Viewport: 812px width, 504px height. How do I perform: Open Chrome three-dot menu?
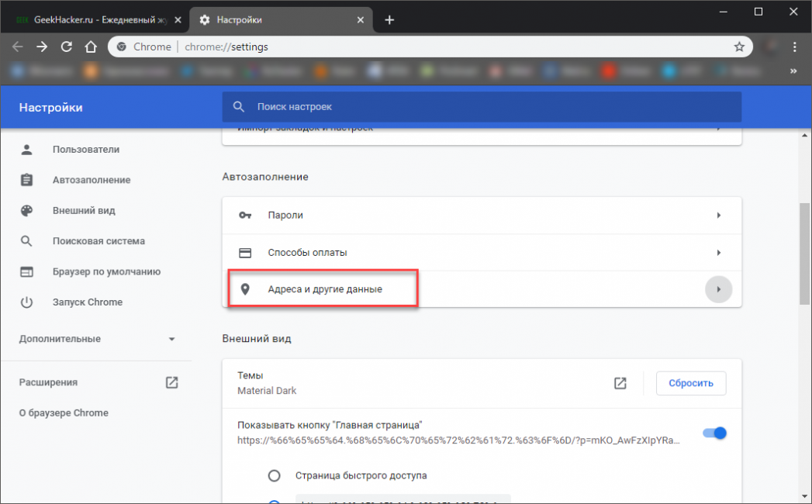pos(796,47)
